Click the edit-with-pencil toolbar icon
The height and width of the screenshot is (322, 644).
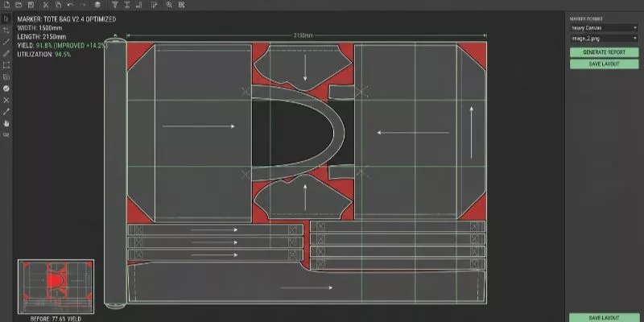coord(154,5)
